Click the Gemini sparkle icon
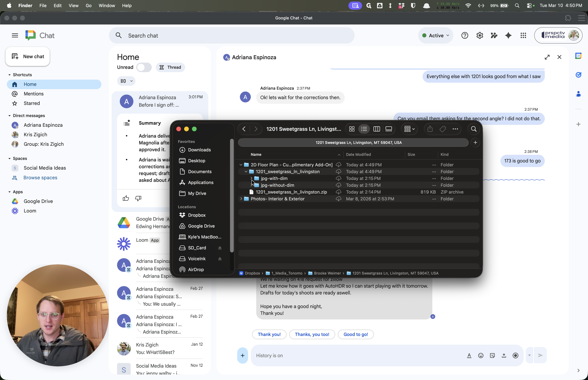Viewport: 588px width, 380px height. (508, 36)
